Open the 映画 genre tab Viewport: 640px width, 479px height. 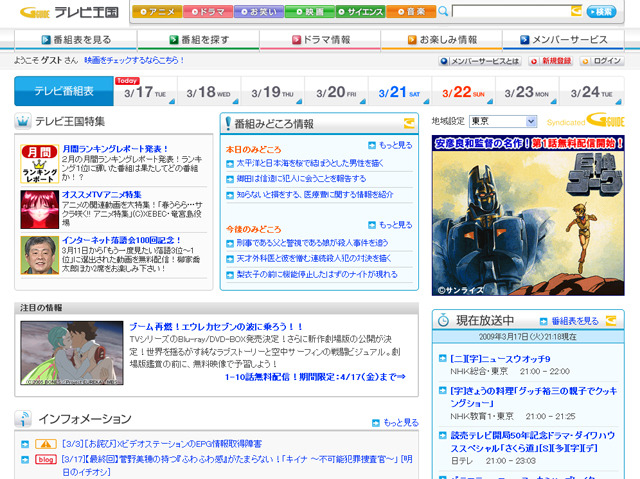tap(309, 12)
